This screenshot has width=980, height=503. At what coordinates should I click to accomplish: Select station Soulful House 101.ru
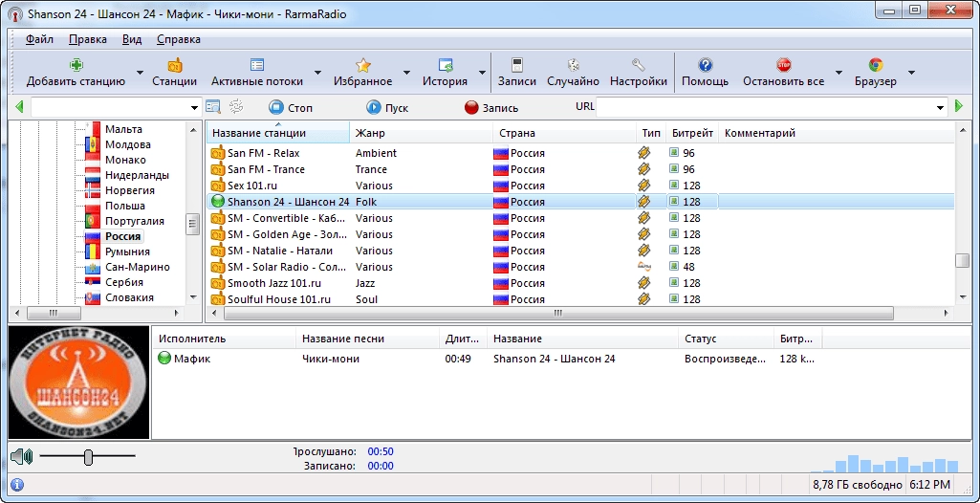[279, 299]
